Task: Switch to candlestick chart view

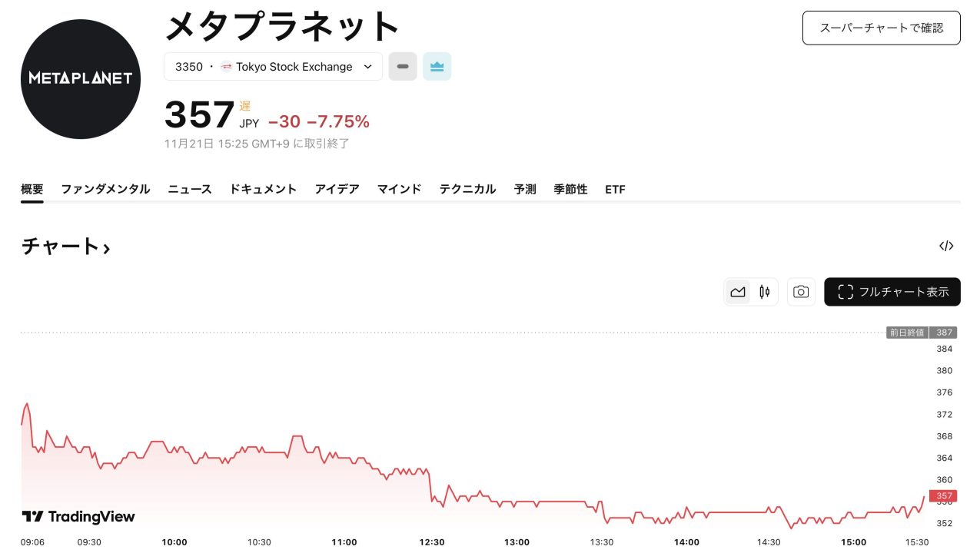Action: 764,292
